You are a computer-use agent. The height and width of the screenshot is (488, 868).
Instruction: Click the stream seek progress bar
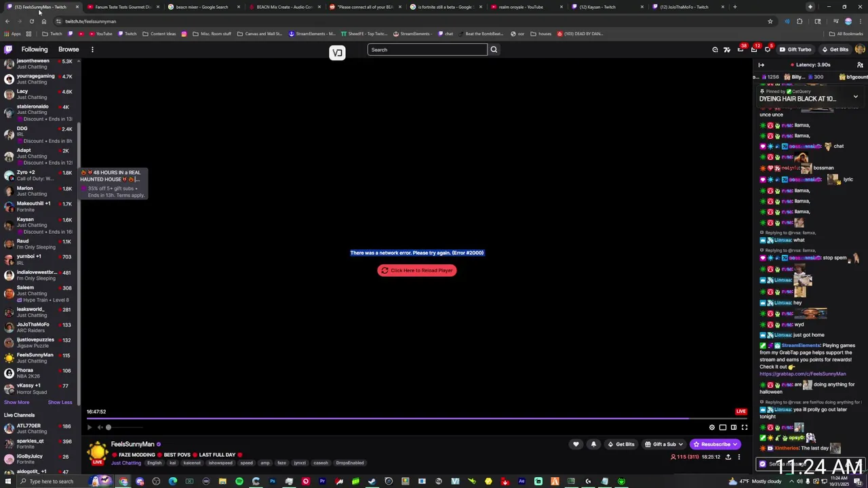click(x=416, y=419)
